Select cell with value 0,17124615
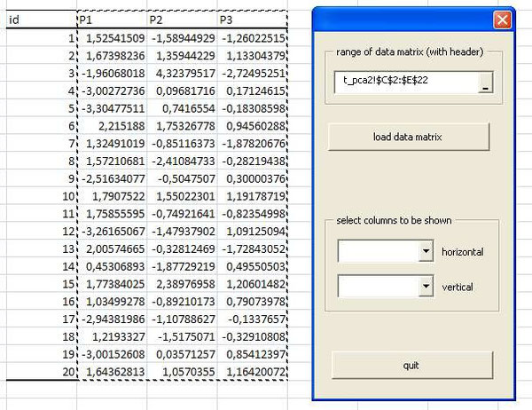Image resolution: width=532 pixels, height=410 pixels. click(x=253, y=91)
